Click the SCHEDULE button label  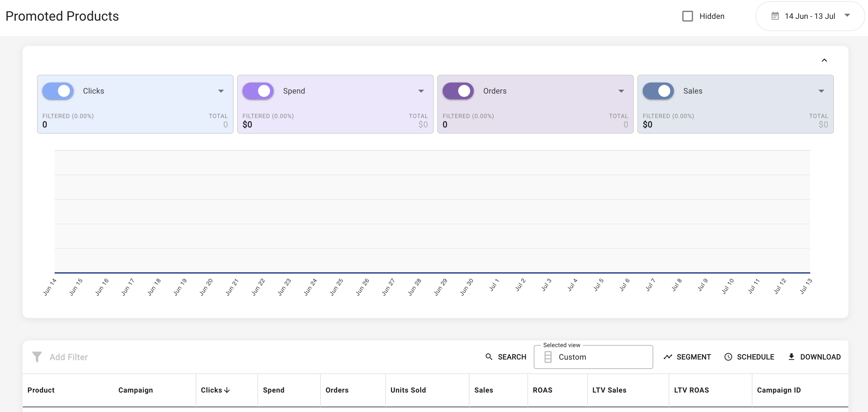click(x=755, y=357)
